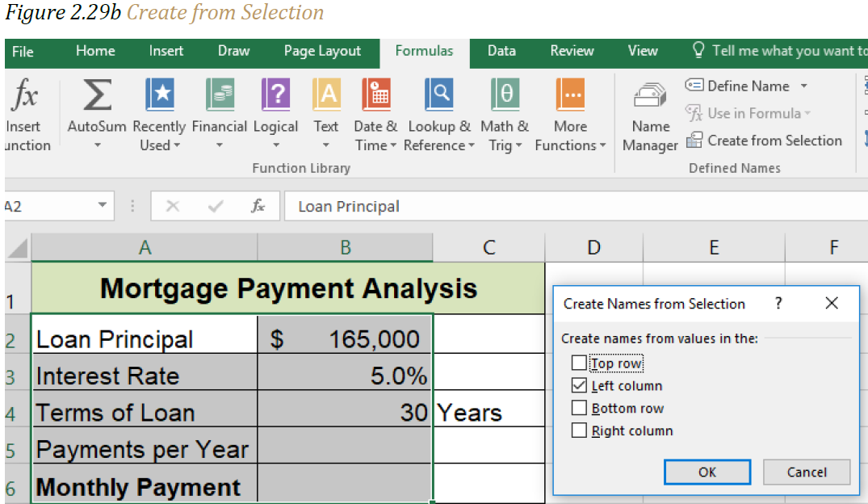Select the Terms of Loan cell

click(x=145, y=409)
